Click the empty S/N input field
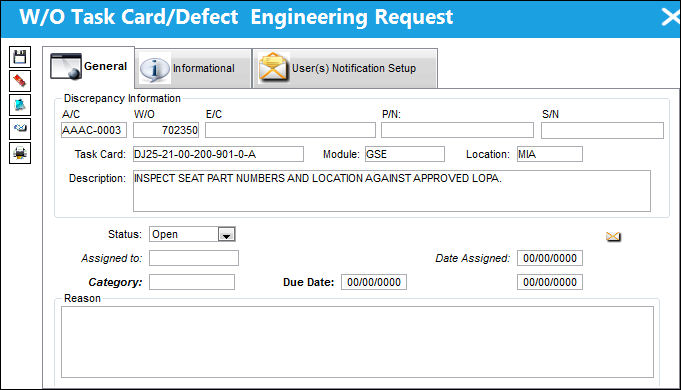 pyautogui.click(x=602, y=130)
